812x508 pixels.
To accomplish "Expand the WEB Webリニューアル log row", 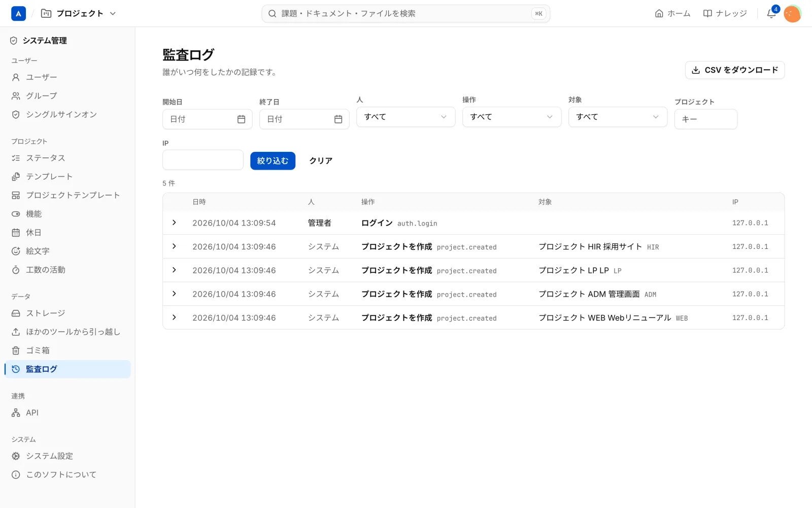I will click(x=174, y=317).
